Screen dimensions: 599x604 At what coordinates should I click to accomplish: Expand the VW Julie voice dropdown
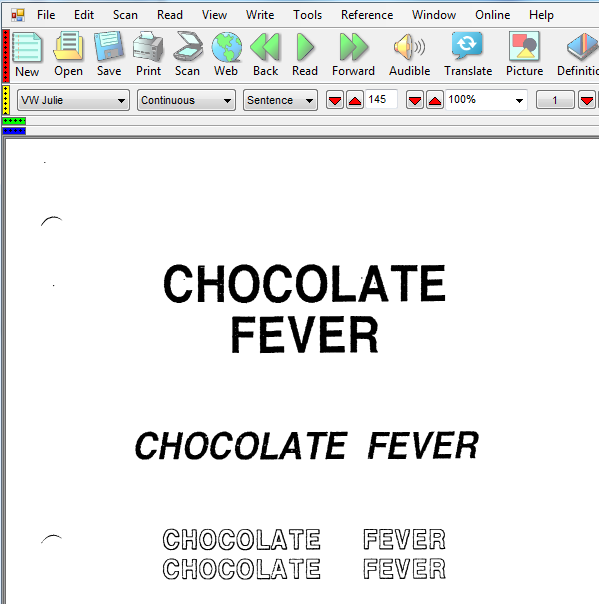click(x=73, y=100)
